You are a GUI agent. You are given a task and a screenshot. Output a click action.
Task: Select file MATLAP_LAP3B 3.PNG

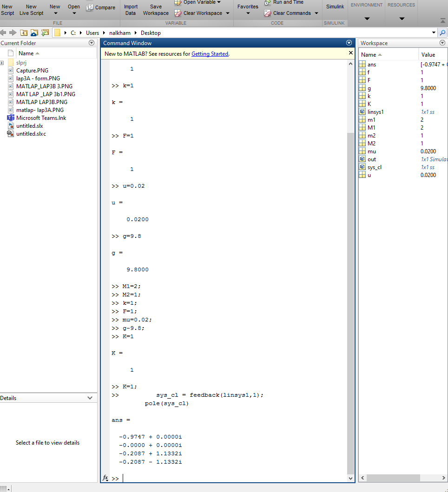tap(44, 86)
